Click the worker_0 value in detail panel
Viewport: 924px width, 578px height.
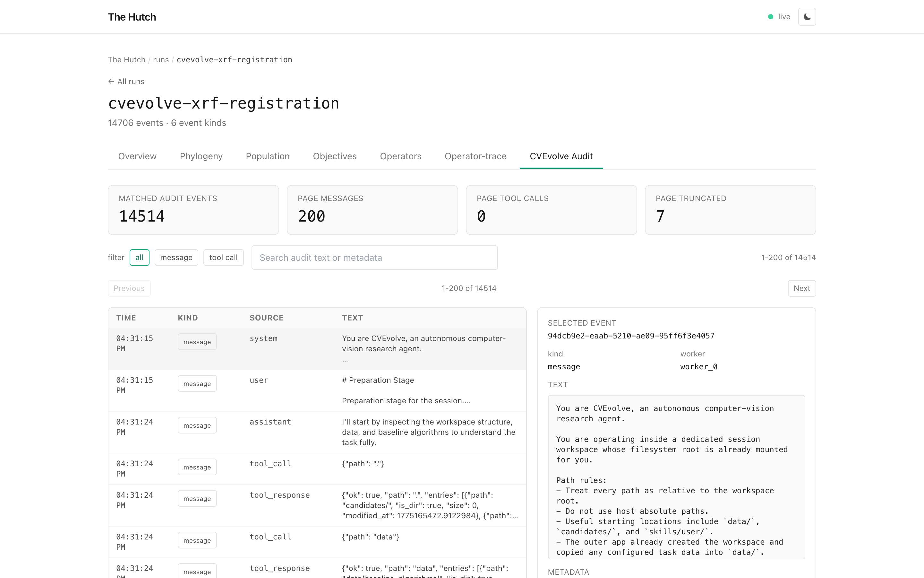(698, 367)
